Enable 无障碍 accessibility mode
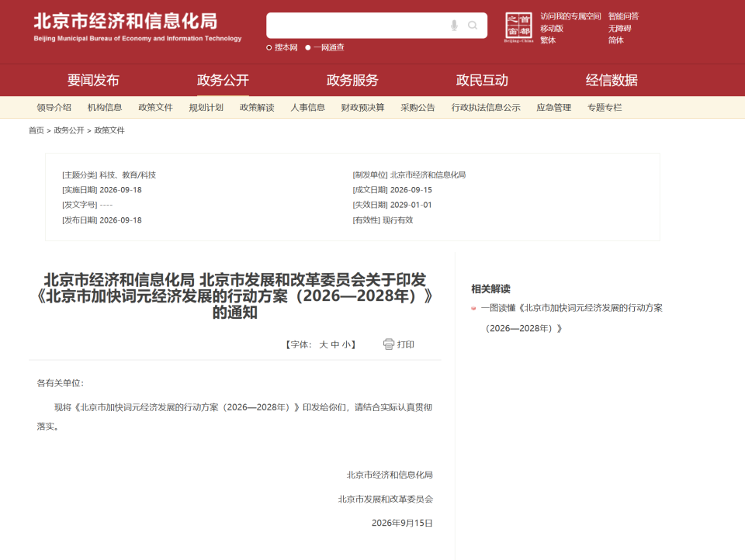 tap(619, 29)
